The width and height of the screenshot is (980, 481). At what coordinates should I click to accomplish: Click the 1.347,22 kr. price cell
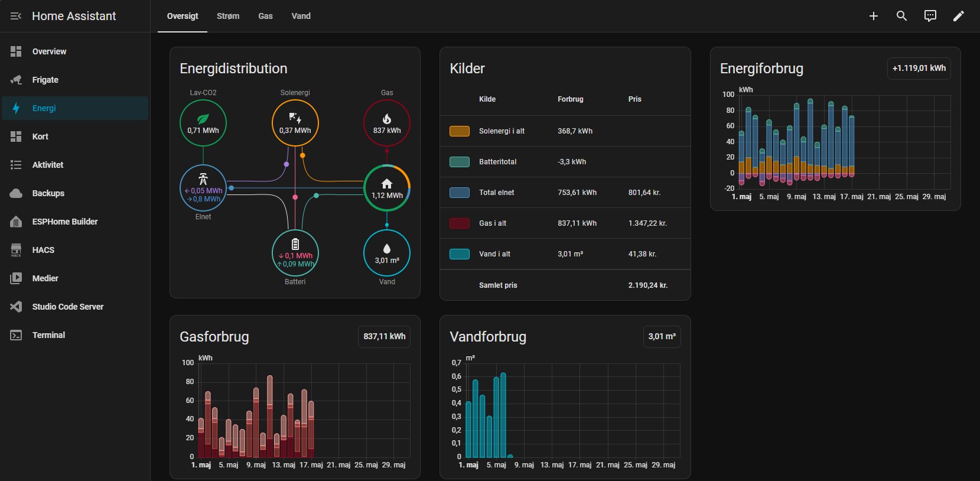click(x=647, y=223)
